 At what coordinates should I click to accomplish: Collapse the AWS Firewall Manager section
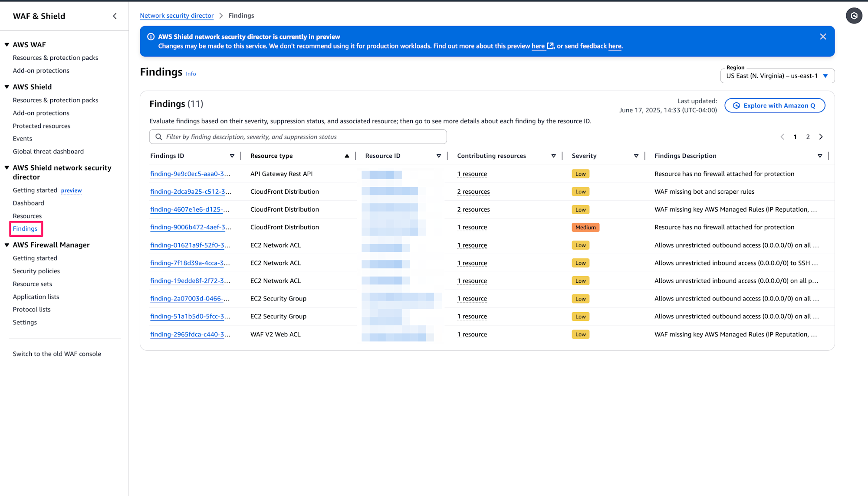click(7, 245)
